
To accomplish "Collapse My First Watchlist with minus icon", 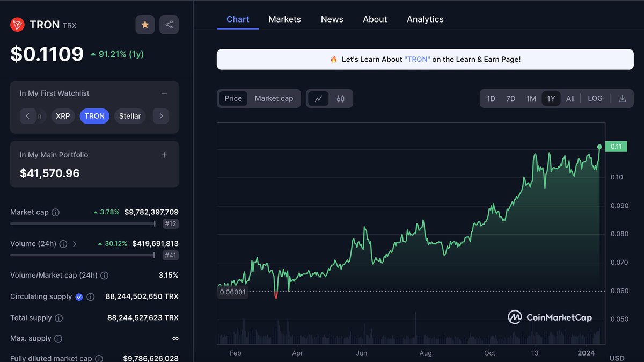I will point(164,93).
